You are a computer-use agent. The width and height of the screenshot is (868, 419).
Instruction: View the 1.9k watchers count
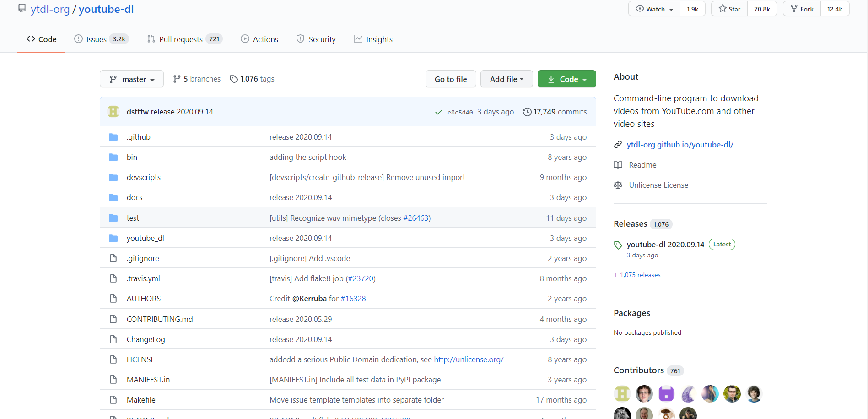pyautogui.click(x=692, y=9)
